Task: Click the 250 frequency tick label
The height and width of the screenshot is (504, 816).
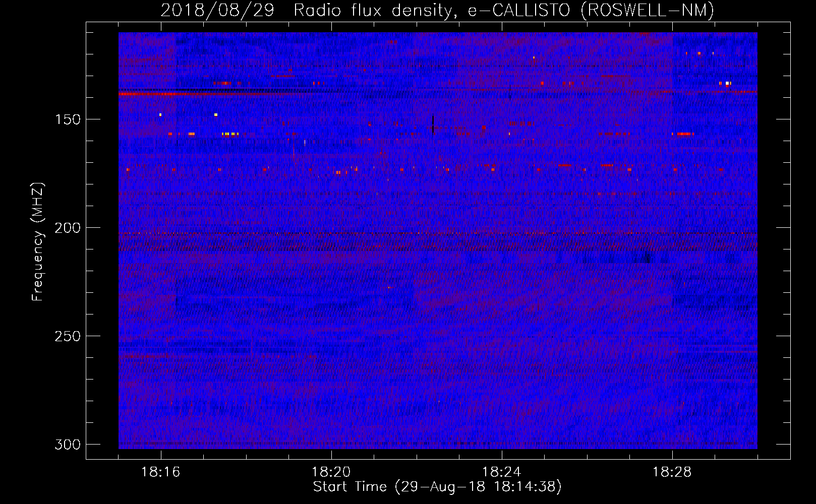Action: (x=68, y=336)
